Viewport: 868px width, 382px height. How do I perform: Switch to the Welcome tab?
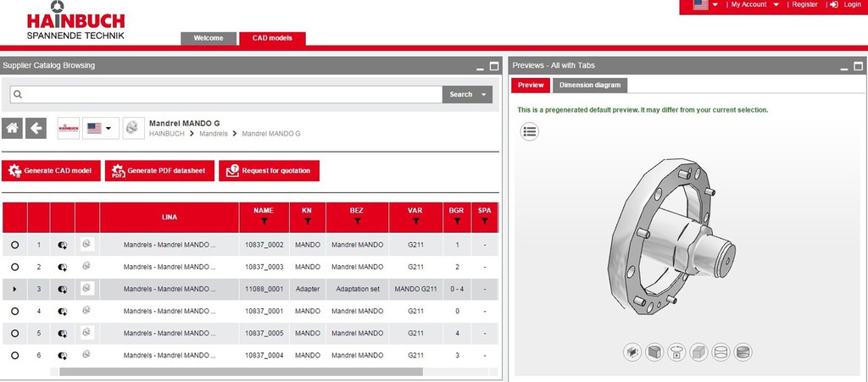point(209,39)
